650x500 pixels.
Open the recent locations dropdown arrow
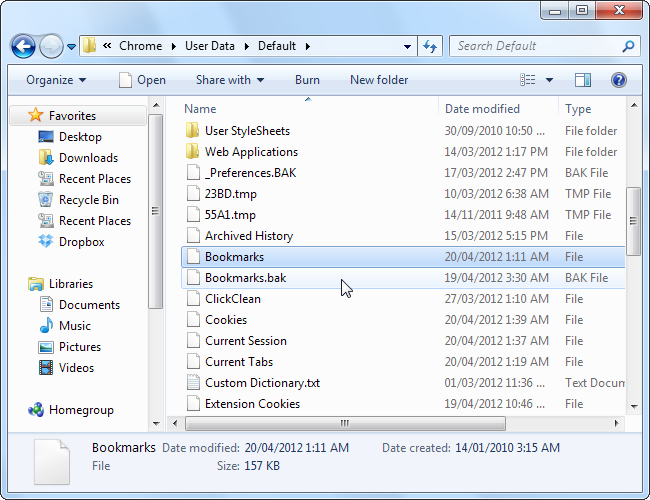tap(71, 47)
